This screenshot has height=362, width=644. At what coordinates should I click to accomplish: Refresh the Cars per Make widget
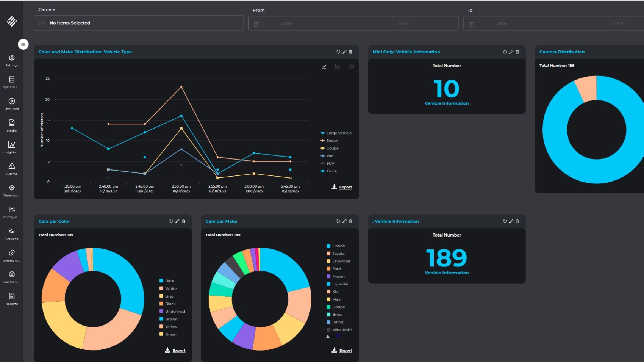pyautogui.click(x=338, y=221)
